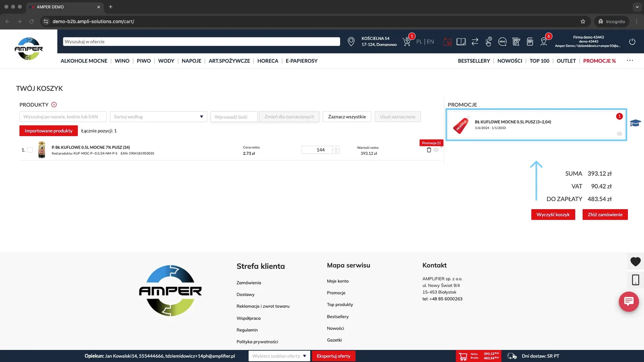
Task: Click the Złóż zamówienie button
Action: coord(605,214)
